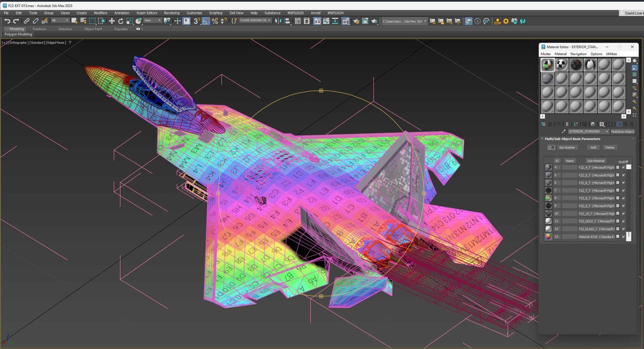Select the Move tool in main toolbar

(112, 21)
